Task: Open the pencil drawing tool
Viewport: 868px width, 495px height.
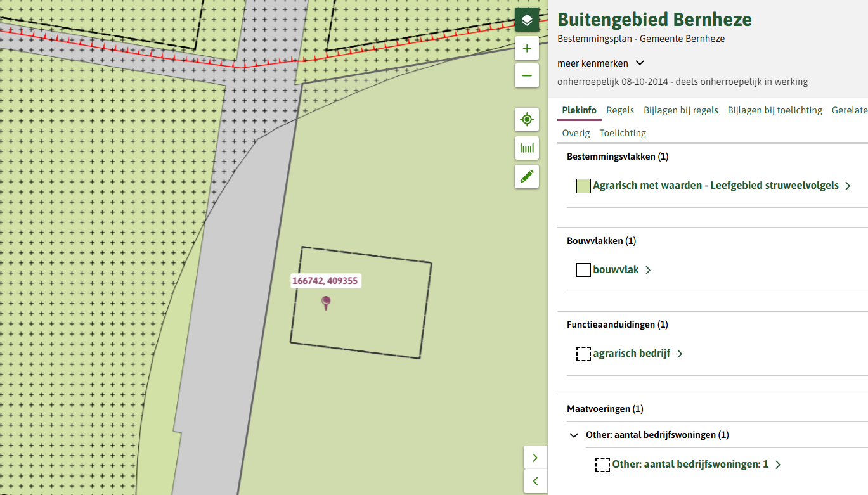Action: pos(527,176)
